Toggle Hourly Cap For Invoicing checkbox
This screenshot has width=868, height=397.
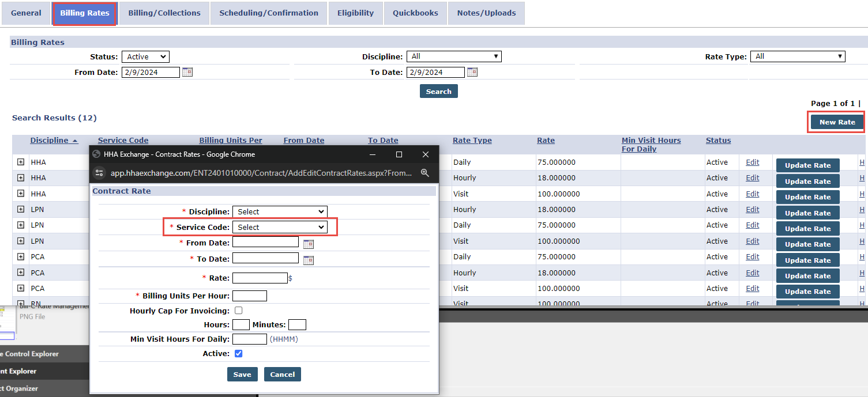(x=238, y=311)
